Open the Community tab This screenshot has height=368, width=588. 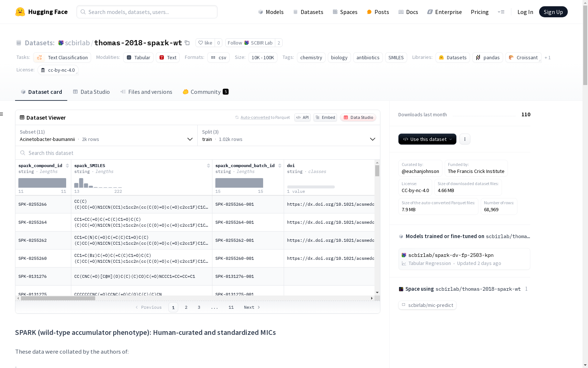coord(205,92)
